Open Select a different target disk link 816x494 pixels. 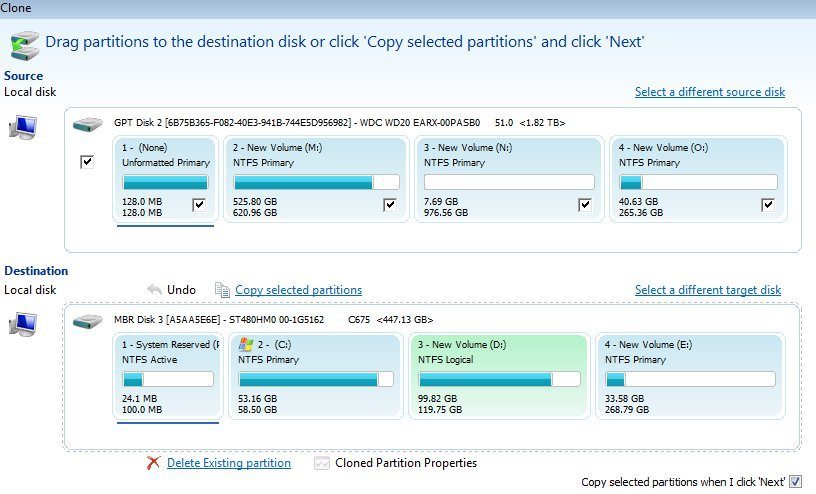point(708,290)
